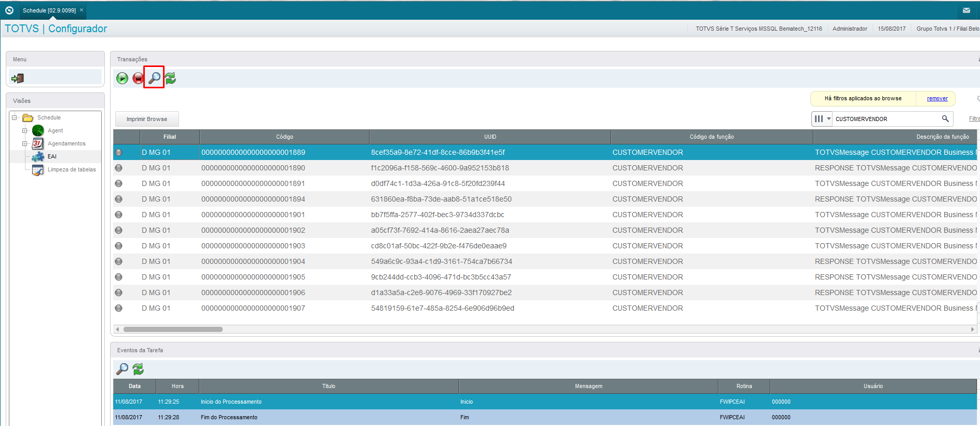Sort by the Filial column header
The width and height of the screenshot is (980, 426).
coord(170,137)
